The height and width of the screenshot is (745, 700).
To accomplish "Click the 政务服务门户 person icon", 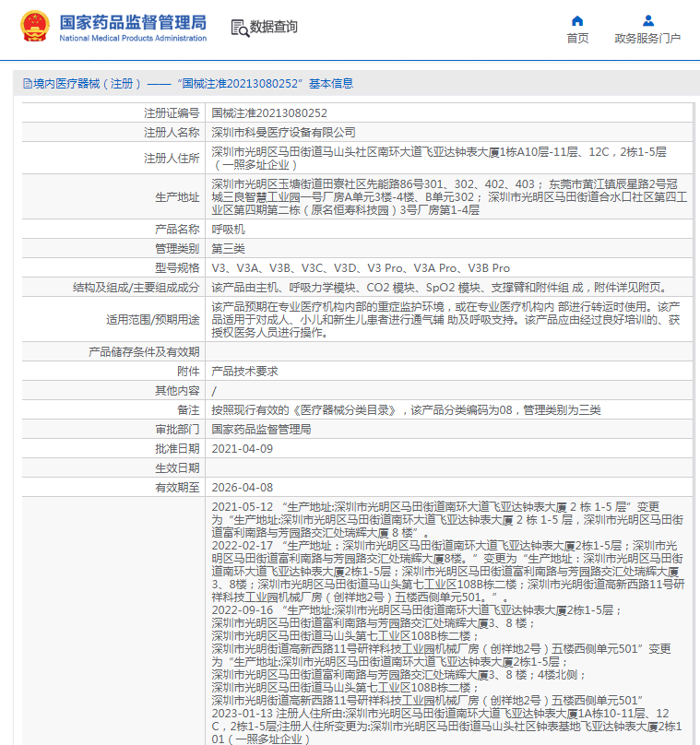I will point(647,20).
